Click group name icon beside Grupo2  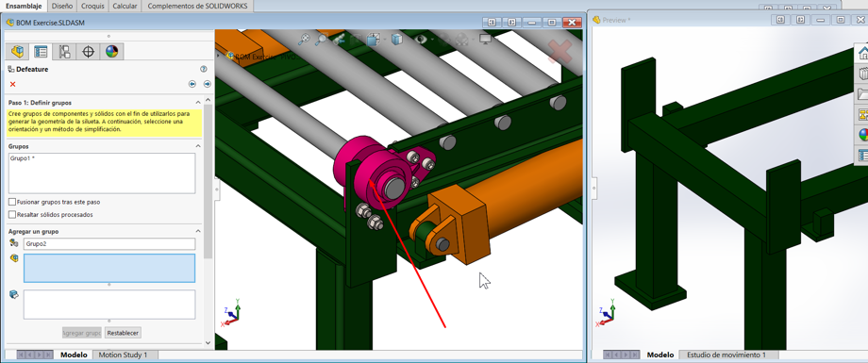14,243
